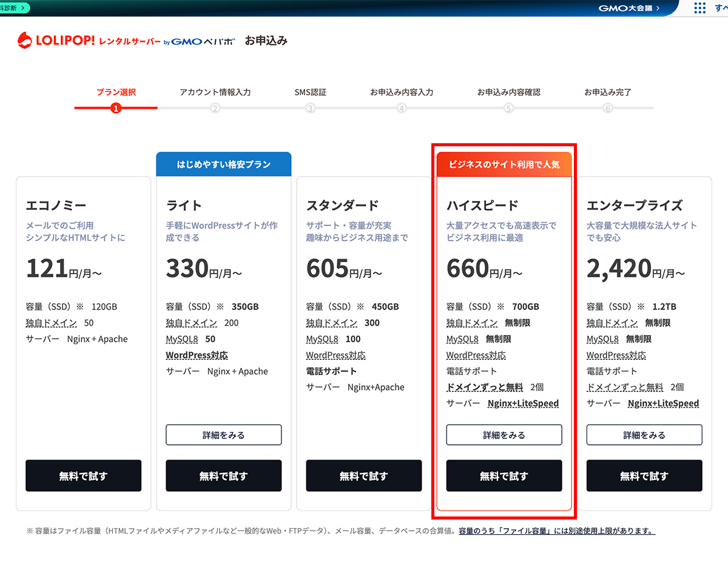This screenshot has height=579, width=728.
Task: Open WordPress対応 link in ハイスピード plan
Action: pyautogui.click(x=476, y=355)
